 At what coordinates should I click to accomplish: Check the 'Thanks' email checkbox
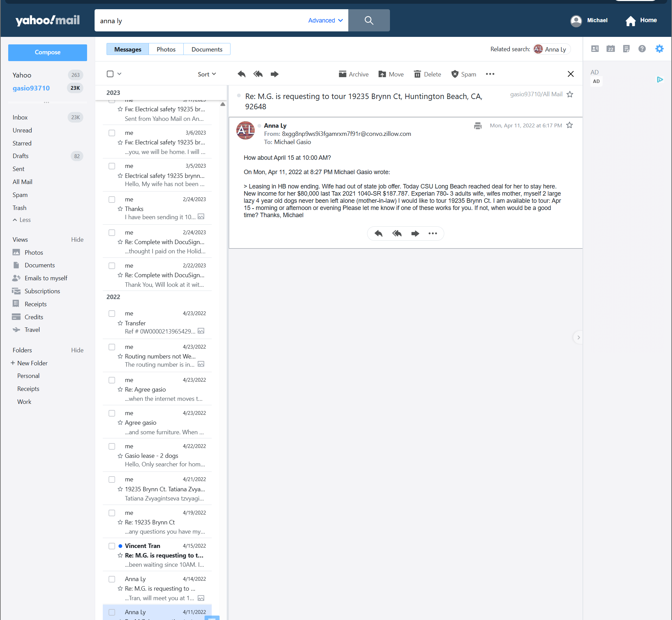[112, 199]
